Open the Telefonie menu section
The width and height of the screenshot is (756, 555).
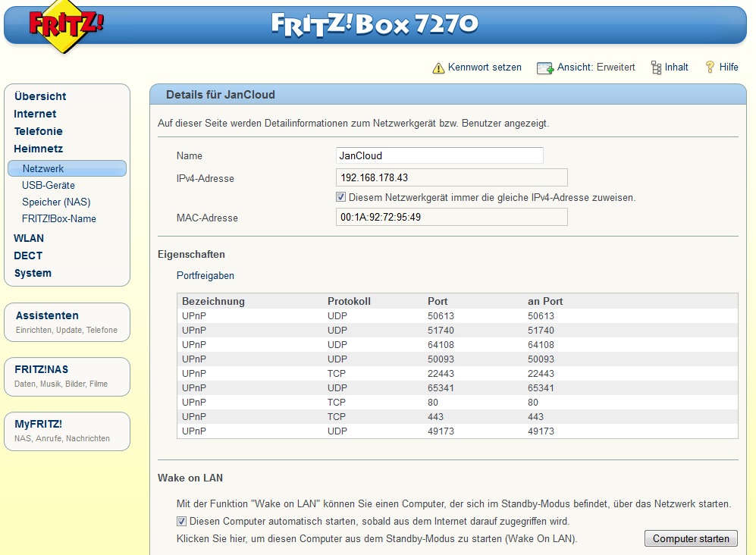[x=39, y=131]
